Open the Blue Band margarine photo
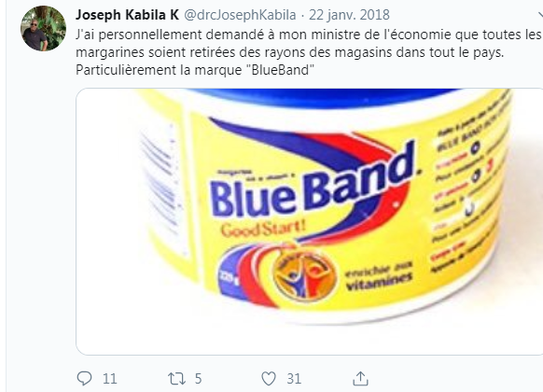The width and height of the screenshot is (543, 392). coord(309,221)
